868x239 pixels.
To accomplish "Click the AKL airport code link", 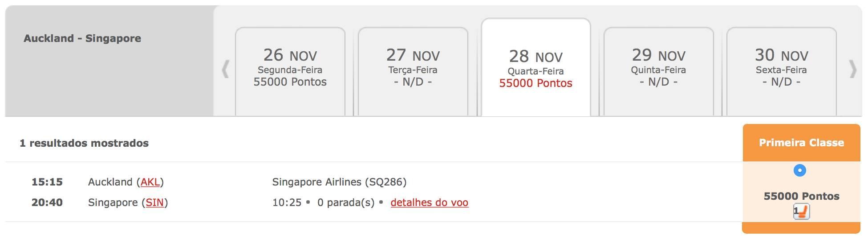I will 150,182.
